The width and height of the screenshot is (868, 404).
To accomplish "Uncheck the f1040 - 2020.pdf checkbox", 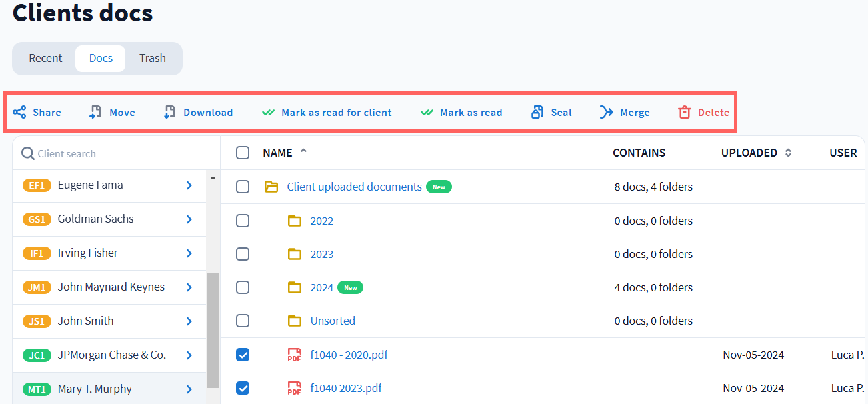I will click(x=243, y=355).
